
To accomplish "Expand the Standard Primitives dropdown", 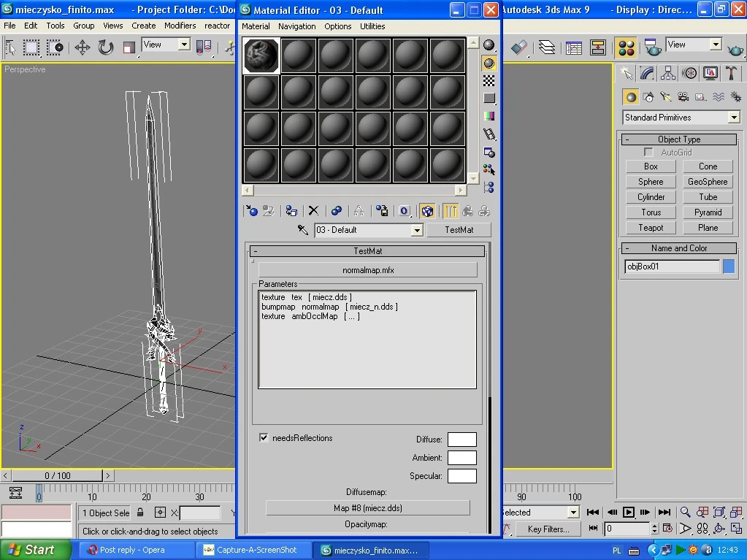I will [x=734, y=118].
